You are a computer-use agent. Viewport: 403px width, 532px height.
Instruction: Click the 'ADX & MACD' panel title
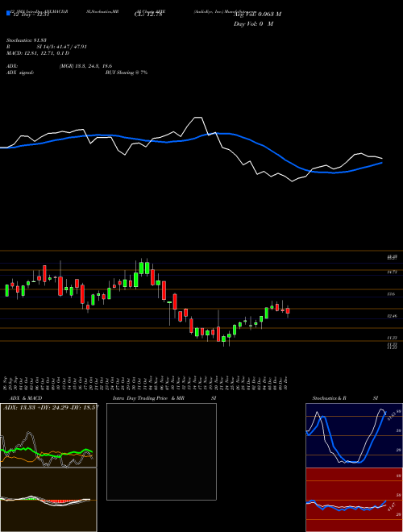click(26, 398)
